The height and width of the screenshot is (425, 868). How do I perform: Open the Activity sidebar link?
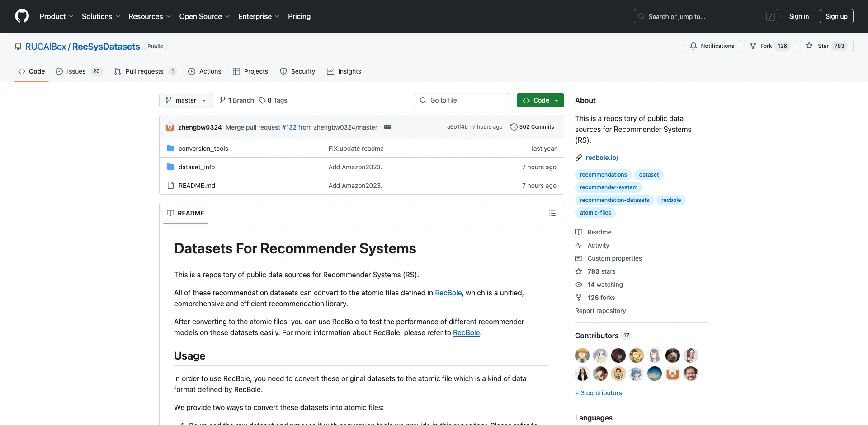tap(592, 245)
